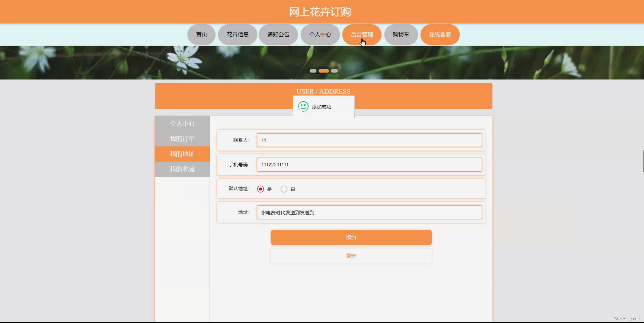Enter 后台管理 backend management

362,35
